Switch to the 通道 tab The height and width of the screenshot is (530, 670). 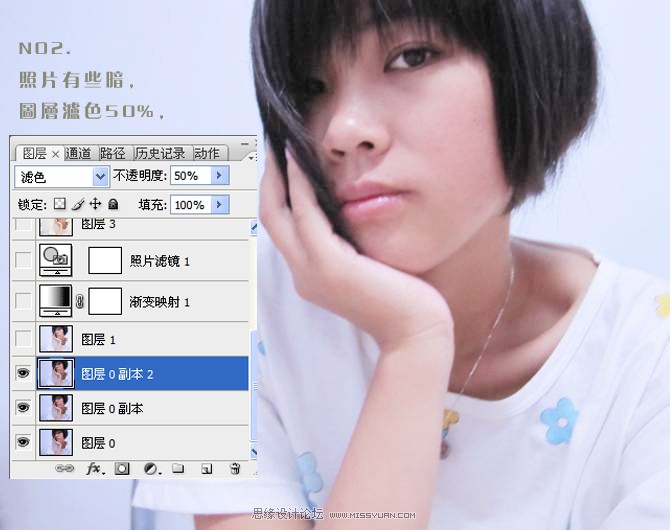click(x=78, y=153)
